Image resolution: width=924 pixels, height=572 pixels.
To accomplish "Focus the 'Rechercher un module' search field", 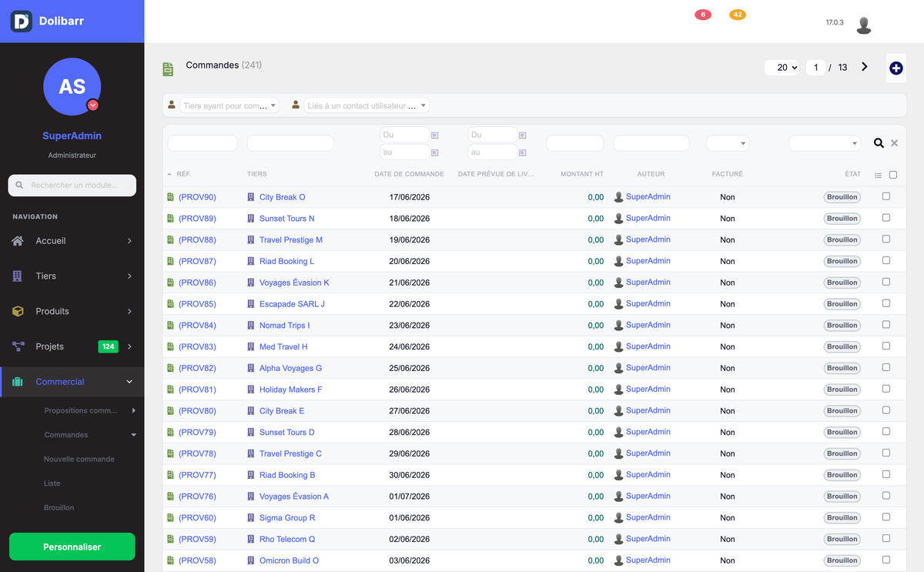I will (x=72, y=186).
